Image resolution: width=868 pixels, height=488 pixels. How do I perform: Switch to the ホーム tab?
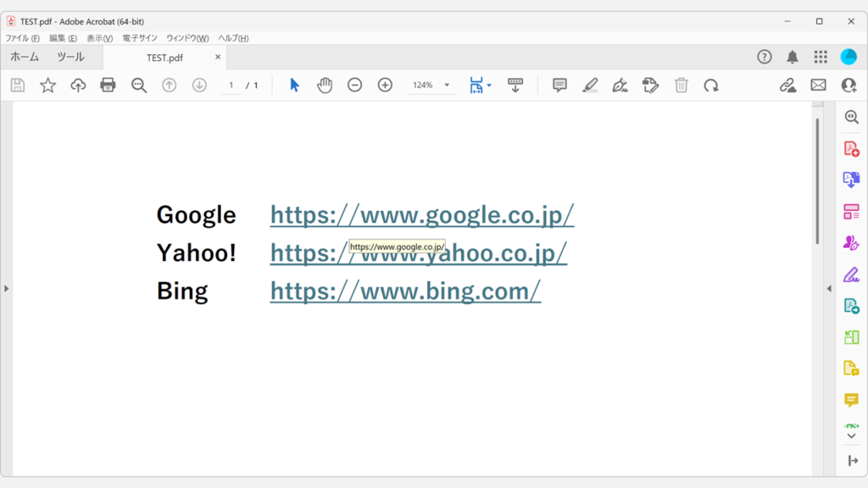(25, 57)
